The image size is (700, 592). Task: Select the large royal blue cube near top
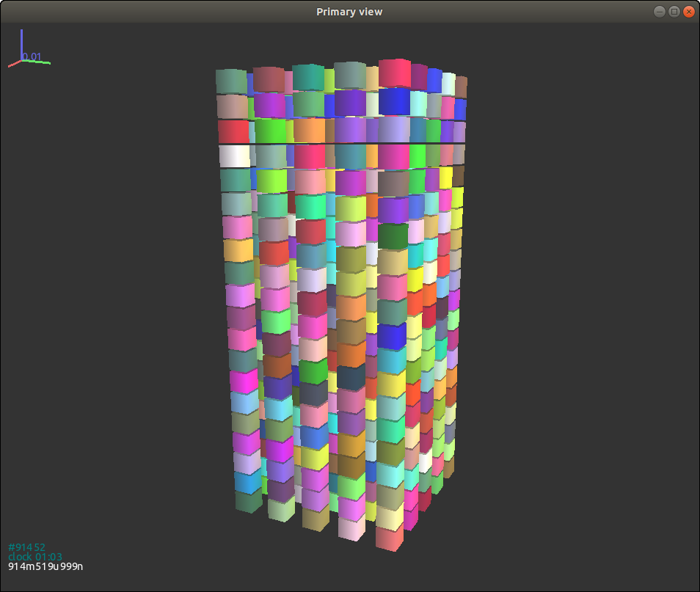coord(394,101)
